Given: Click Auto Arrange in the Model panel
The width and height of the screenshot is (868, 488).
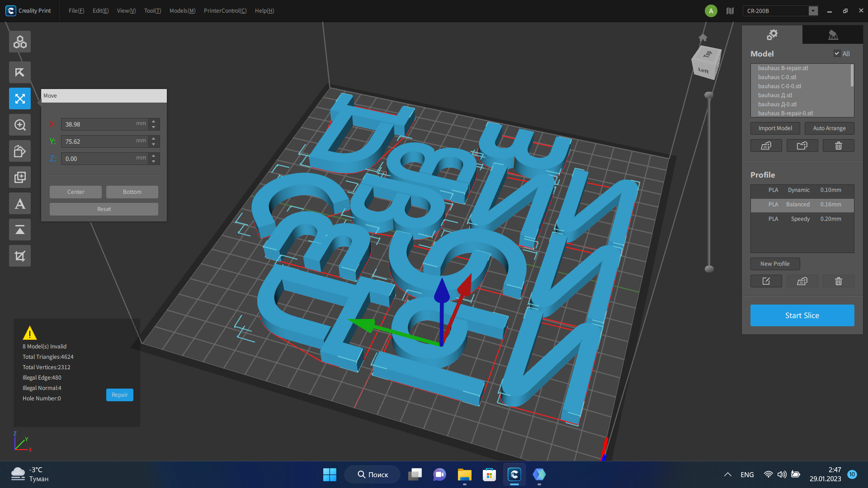Looking at the screenshot, I should pyautogui.click(x=829, y=128).
